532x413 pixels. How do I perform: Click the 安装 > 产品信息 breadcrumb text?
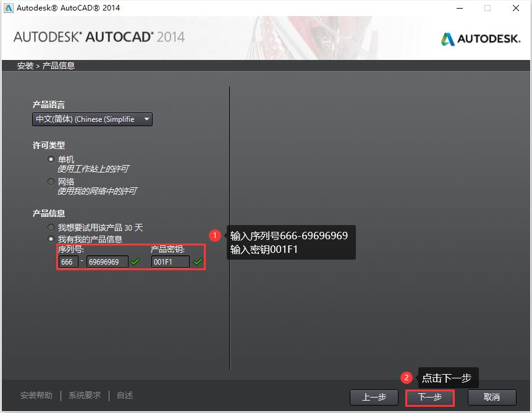tap(46, 66)
